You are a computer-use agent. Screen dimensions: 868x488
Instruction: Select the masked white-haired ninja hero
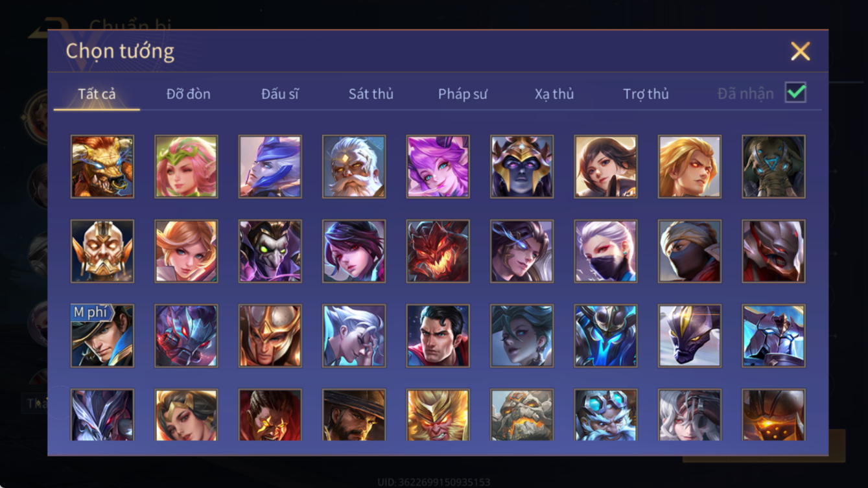coord(605,251)
